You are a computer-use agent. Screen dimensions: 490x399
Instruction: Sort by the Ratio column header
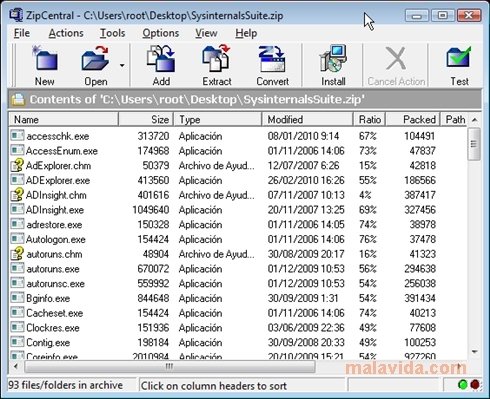tap(369, 119)
